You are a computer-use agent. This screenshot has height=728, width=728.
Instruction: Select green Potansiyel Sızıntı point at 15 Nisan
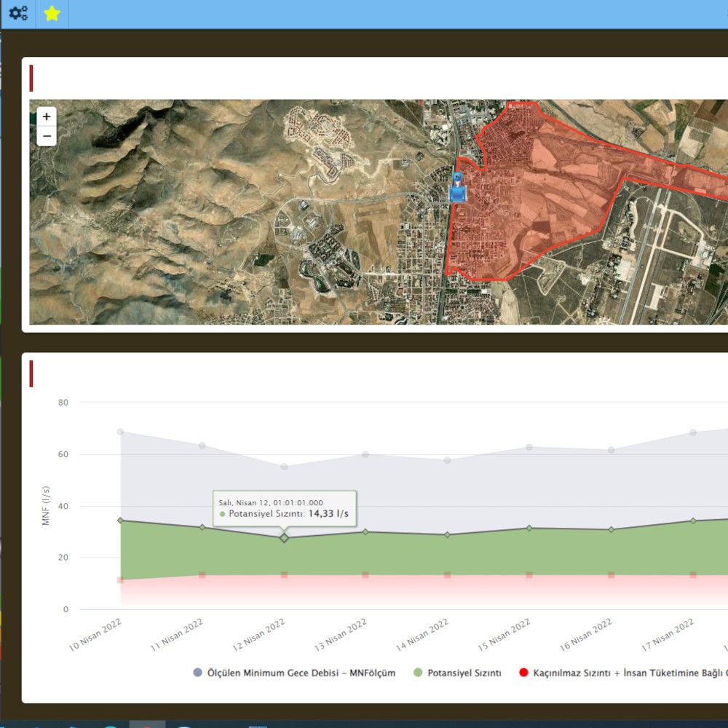pyautogui.click(x=529, y=528)
